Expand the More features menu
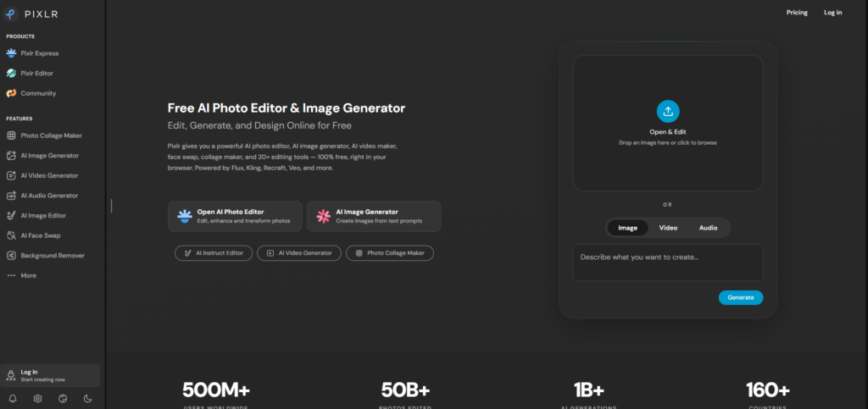This screenshot has width=868, height=409. pos(21,275)
